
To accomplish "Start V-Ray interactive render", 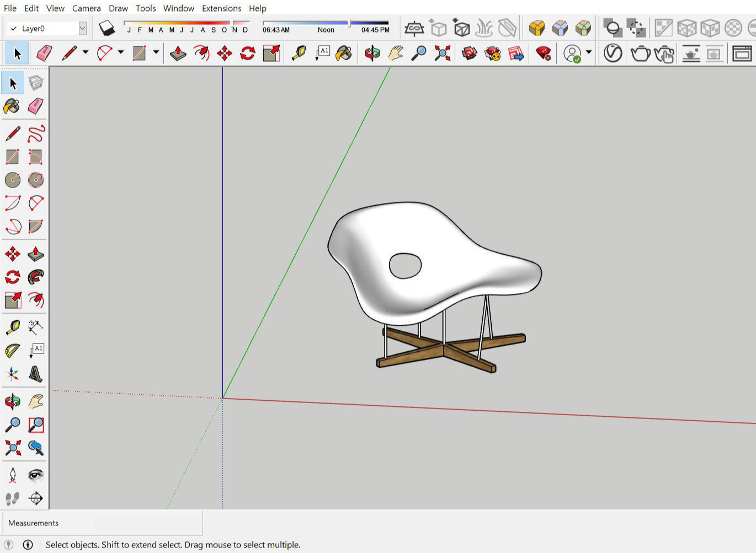I will (x=664, y=54).
